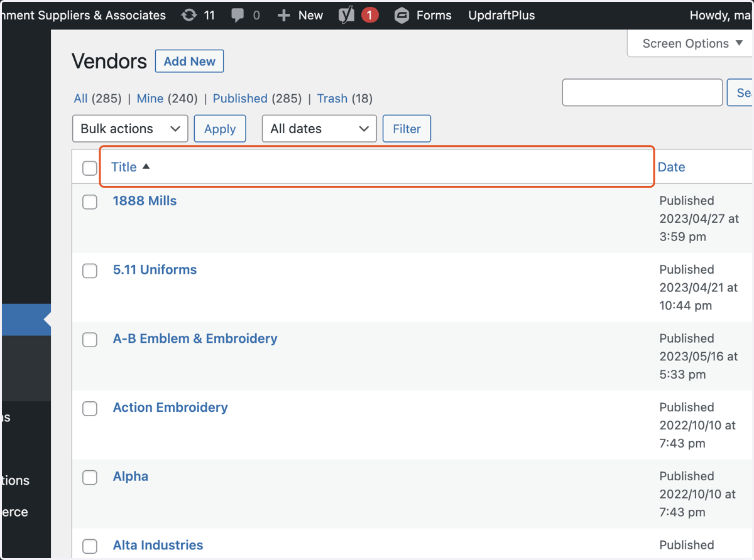Open the 1888 Mills vendor
The height and width of the screenshot is (560, 754).
(145, 201)
